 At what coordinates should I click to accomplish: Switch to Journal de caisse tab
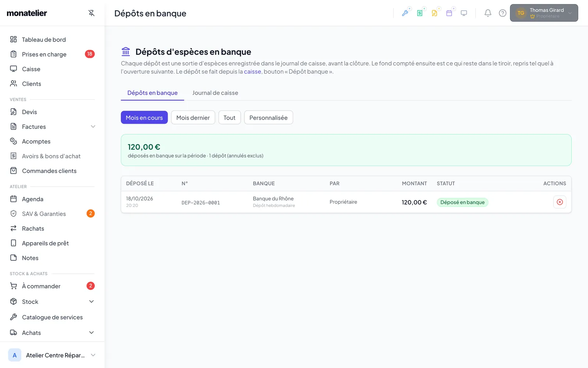pos(215,93)
